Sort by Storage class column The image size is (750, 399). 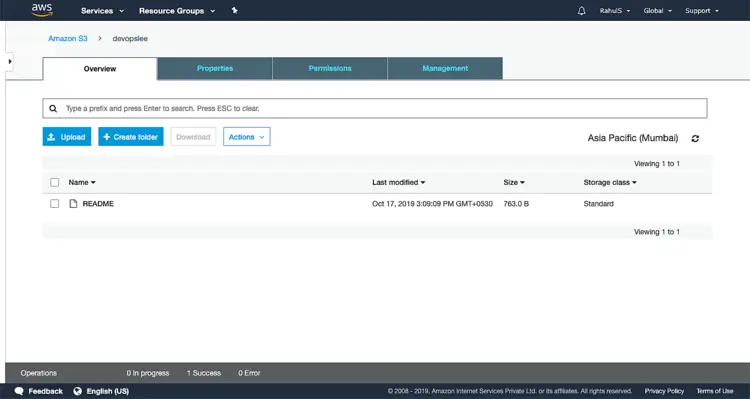click(610, 182)
